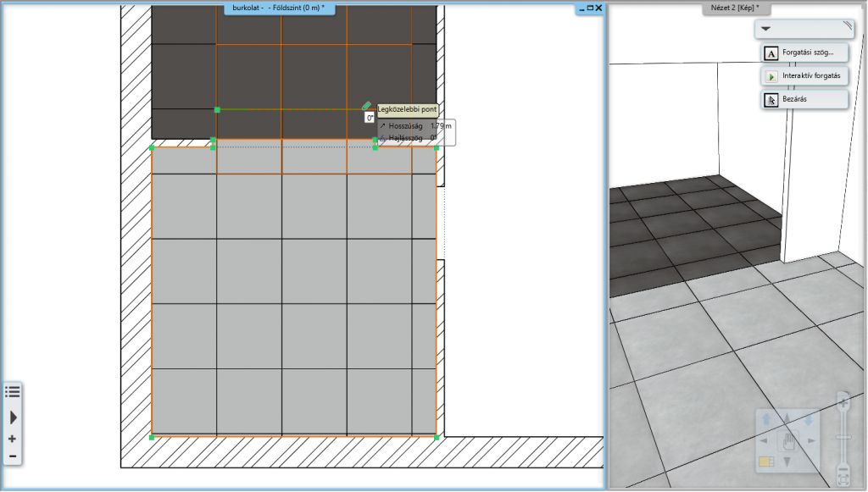This screenshot has height=492, width=868.
Task: Click the blue down arrow in 3D navigator
Action: [808, 419]
